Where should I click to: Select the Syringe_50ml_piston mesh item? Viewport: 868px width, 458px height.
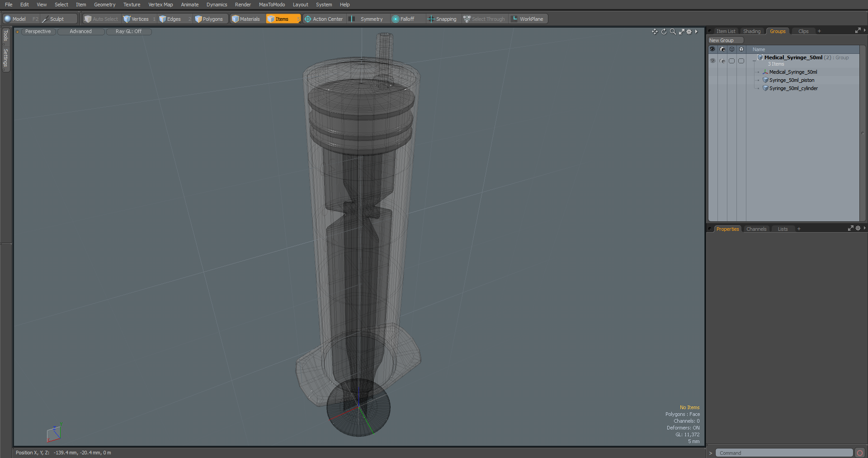click(x=792, y=80)
